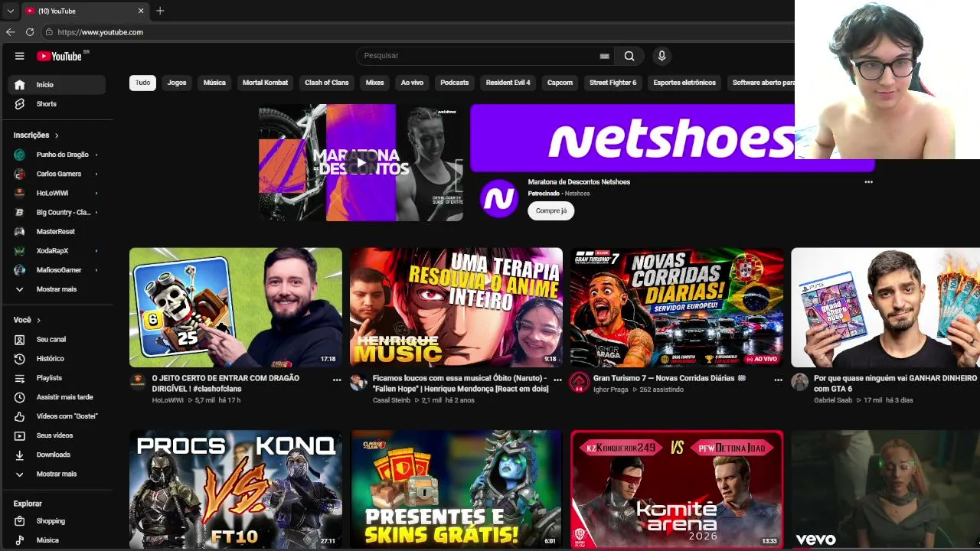Select the Tudo filter chip

pyautogui.click(x=143, y=83)
